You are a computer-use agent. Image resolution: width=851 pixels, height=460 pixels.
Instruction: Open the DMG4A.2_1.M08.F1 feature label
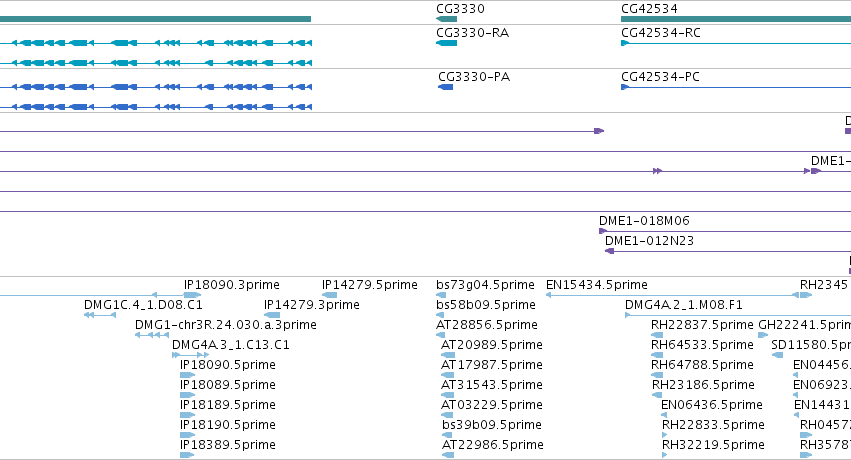click(x=684, y=305)
